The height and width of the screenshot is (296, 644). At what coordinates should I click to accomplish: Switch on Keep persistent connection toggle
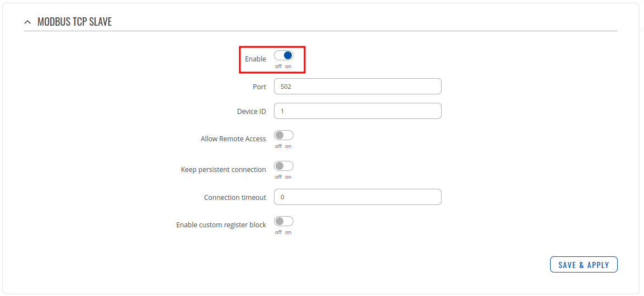[283, 166]
